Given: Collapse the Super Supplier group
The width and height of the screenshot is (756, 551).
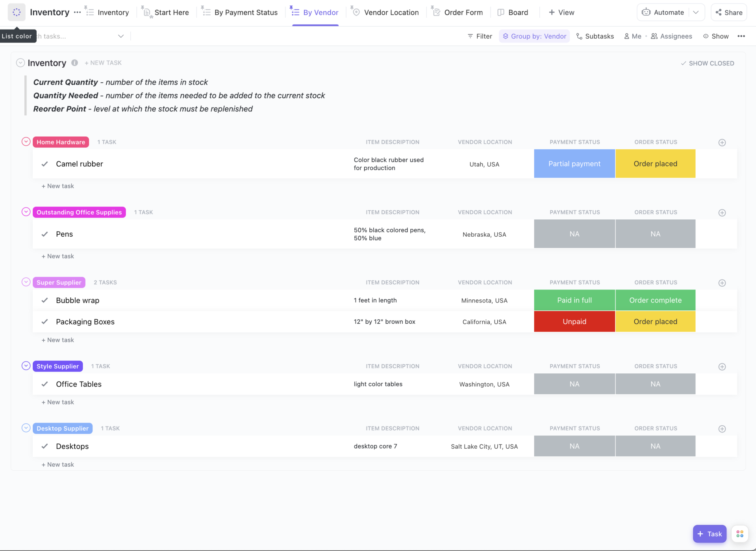Looking at the screenshot, I should [26, 282].
